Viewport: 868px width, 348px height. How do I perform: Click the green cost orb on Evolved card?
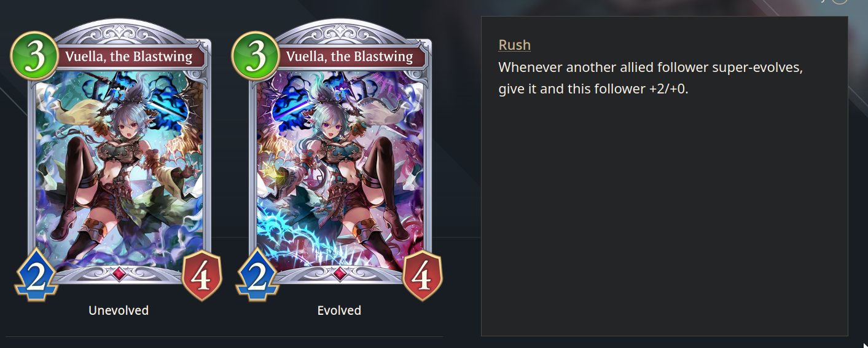[256, 57]
